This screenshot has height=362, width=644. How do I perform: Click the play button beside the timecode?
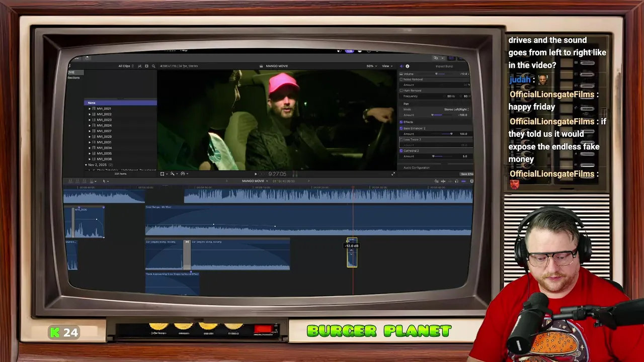256,174
